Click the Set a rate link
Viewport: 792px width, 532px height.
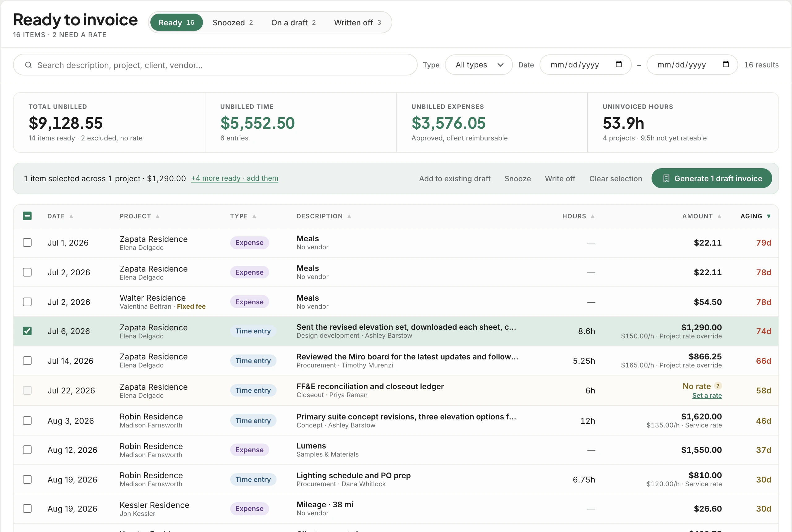[707, 396]
